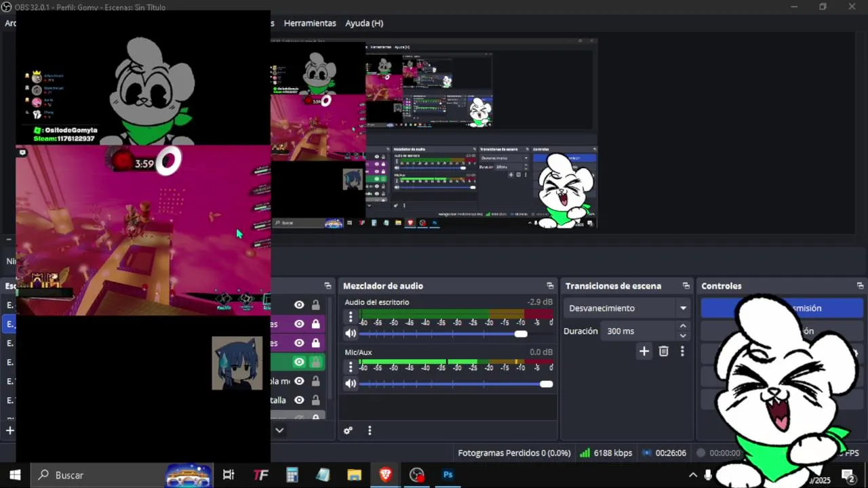Viewport: 868px width, 488px height.
Task: Open Mic/Aux three-dot options menu
Action: 351,367
